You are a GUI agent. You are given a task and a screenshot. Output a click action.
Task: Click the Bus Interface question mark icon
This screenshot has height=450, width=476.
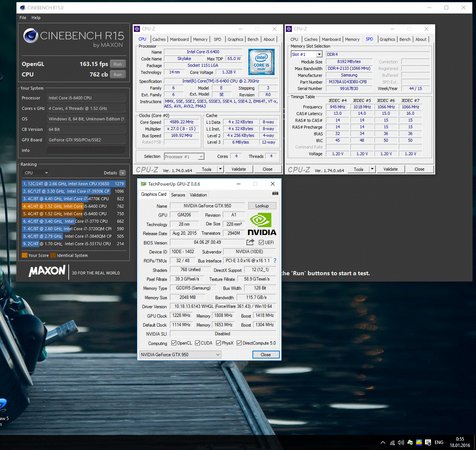(x=275, y=261)
